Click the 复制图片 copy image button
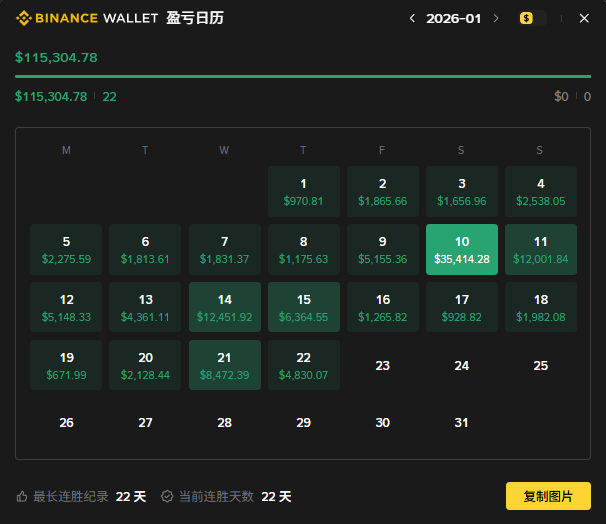Screen dimensions: 606x524 pyautogui.click(x=548, y=496)
